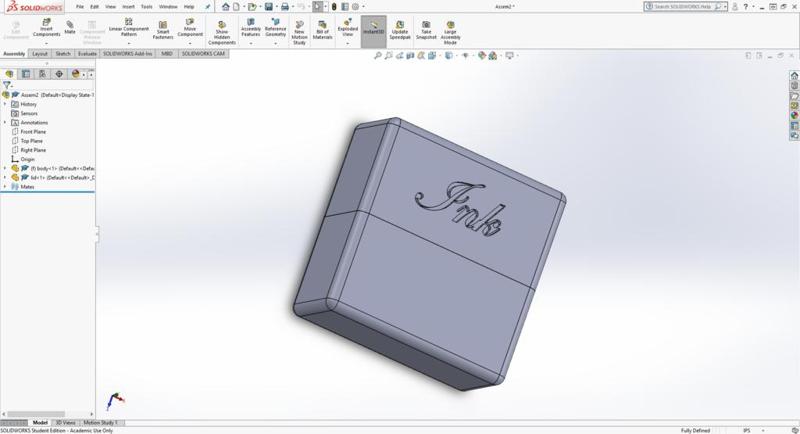Switch to the MBD tab
Screen dimensions: 800x434
click(x=167, y=54)
